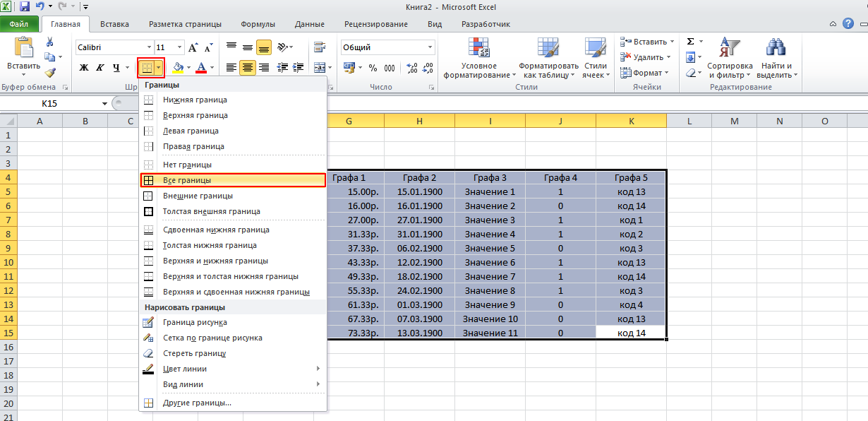The height and width of the screenshot is (421, 868).
Task: Apply percent style format
Action: 372,68
